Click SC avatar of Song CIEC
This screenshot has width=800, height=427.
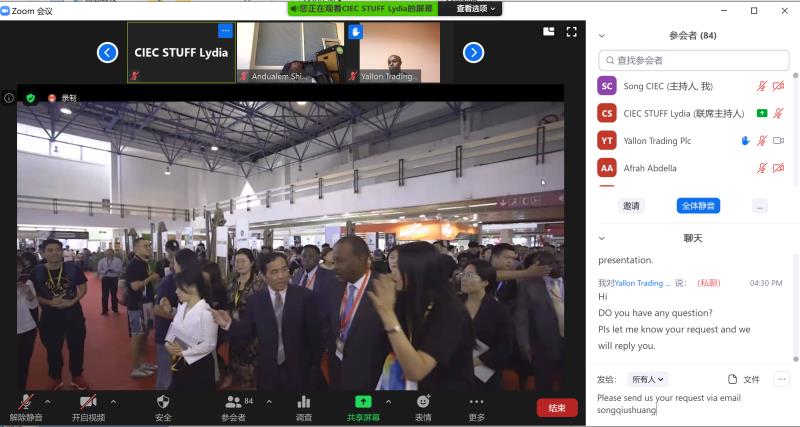(607, 86)
